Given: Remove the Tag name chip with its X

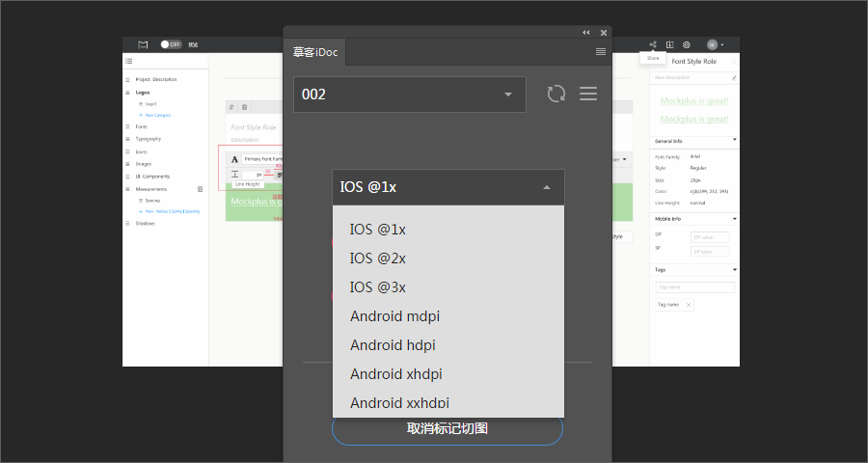Looking at the screenshot, I should coord(688,305).
